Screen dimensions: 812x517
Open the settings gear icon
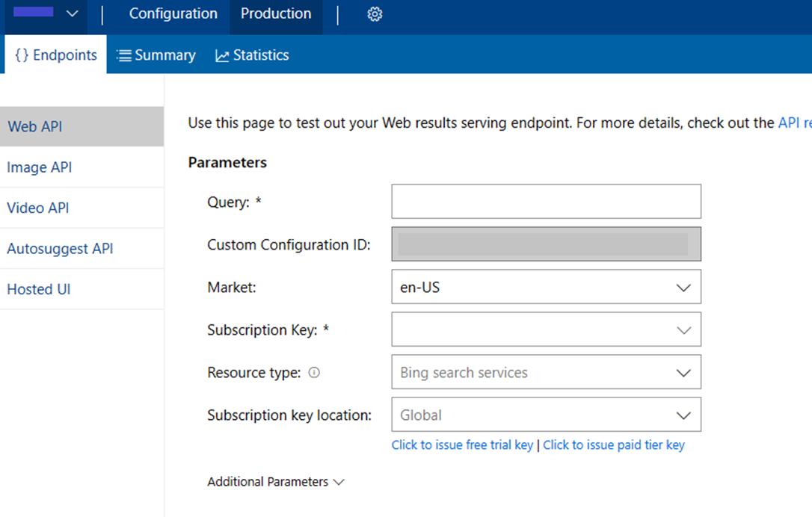[374, 13]
